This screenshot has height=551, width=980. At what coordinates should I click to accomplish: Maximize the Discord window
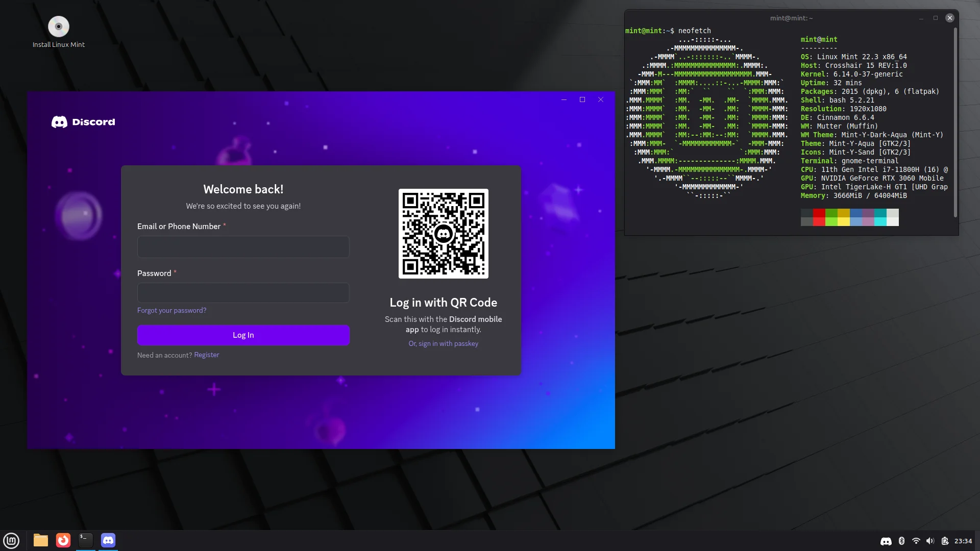(582, 99)
